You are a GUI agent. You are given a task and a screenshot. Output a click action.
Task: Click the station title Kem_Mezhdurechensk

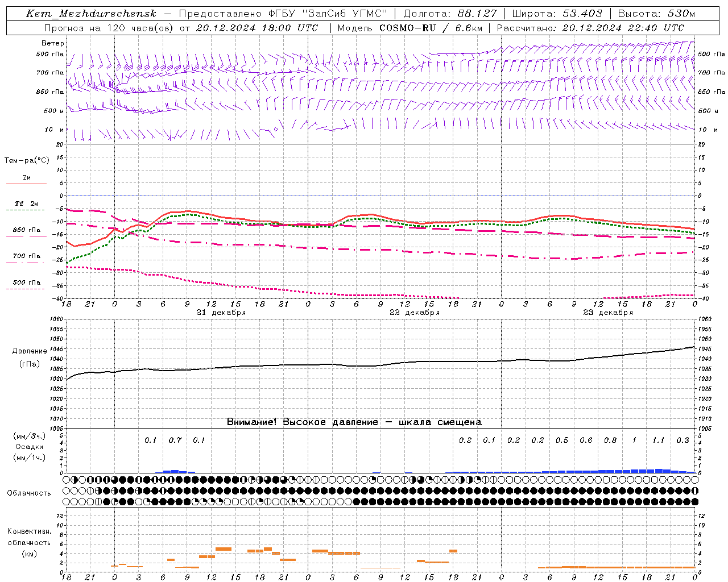click(x=91, y=14)
